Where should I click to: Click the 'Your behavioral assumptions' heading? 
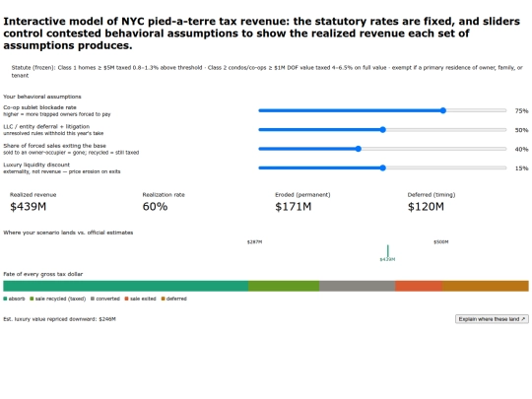coord(42,97)
